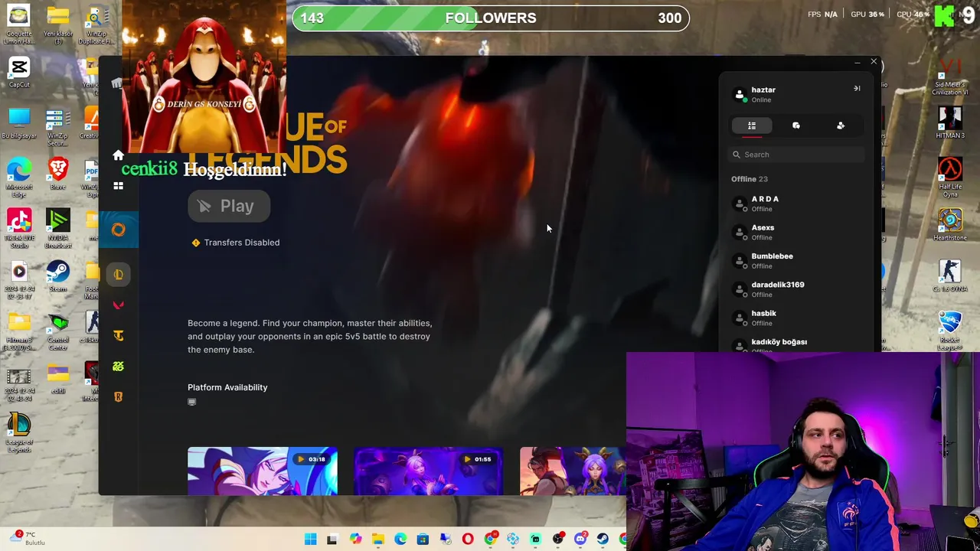This screenshot has height=551, width=980.
Task: Open the third champions artwork thumbnail
Action: click(x=573, y=471)
